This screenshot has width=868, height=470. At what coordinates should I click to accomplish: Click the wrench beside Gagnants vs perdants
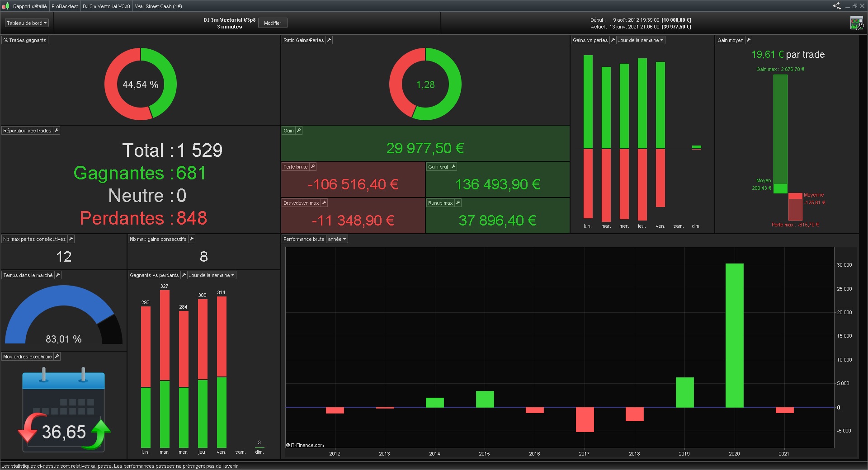(184, 275)
